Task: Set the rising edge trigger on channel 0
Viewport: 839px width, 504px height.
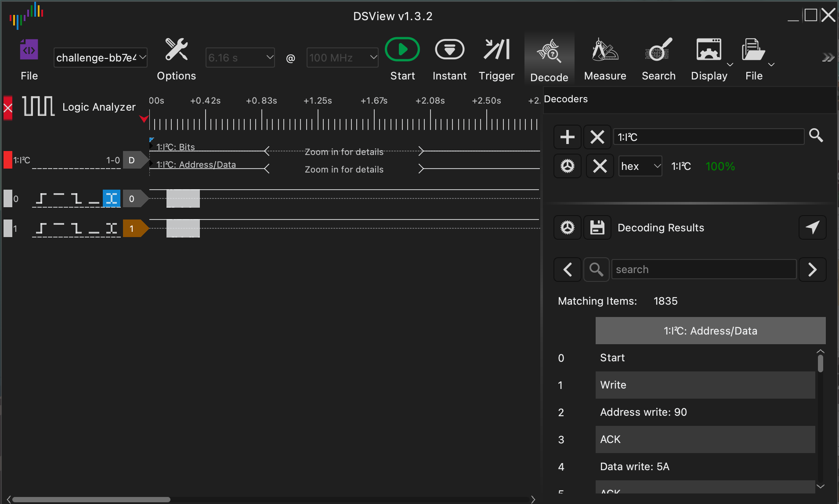Action: (41, 198)
